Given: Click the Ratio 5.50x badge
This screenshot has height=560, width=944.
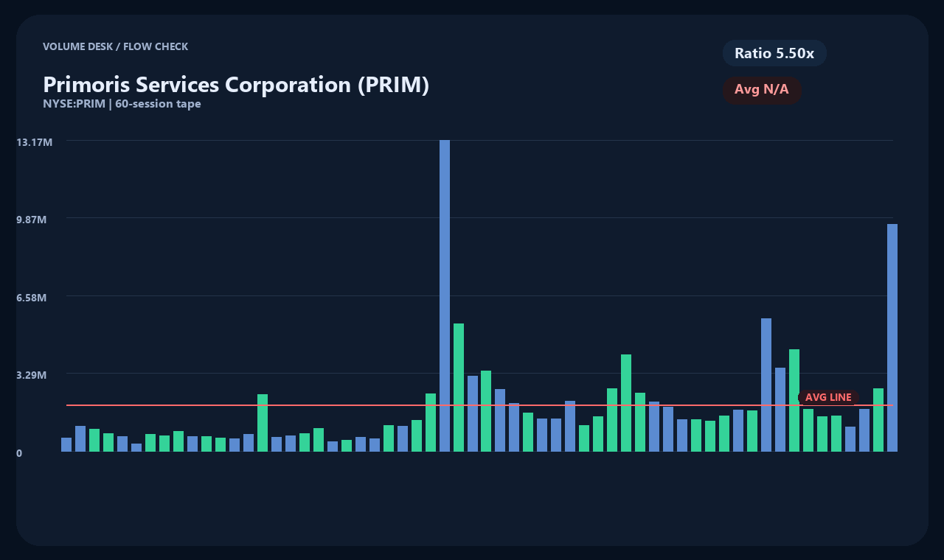Looking at the screenshot, I should tap(774, 53).
